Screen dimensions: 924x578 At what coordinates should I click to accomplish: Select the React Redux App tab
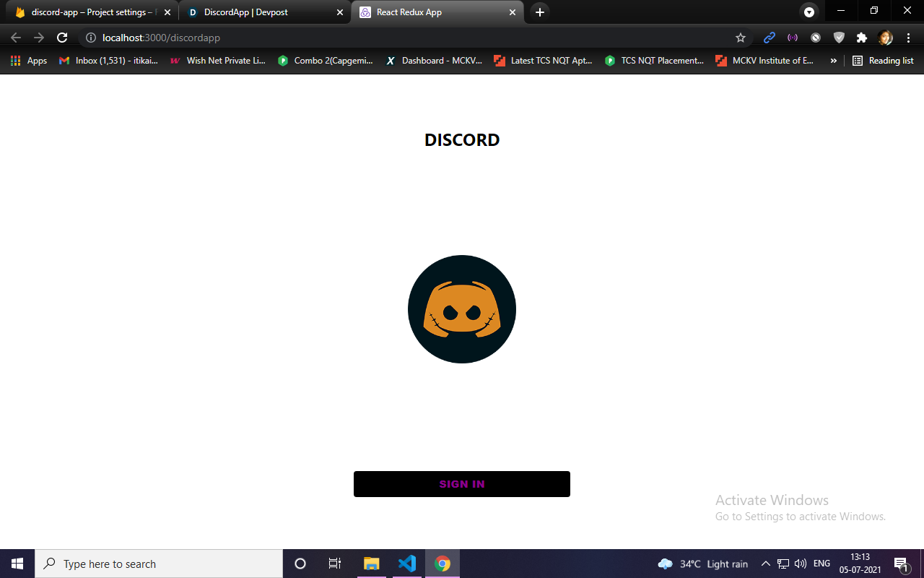pos(437,12)
